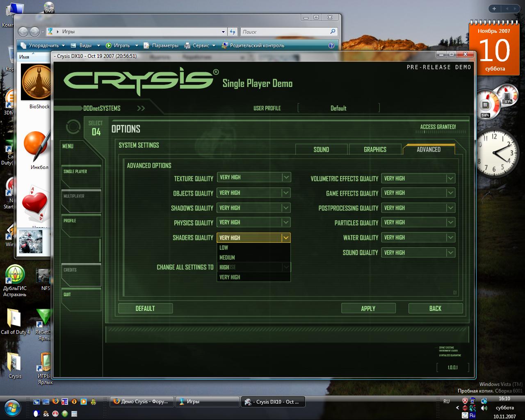The width and height of the screenshot is (525, 420).
Task: Open the calculator Quick Launch icon
Action: pyautogui.click(x=74, y=414)
